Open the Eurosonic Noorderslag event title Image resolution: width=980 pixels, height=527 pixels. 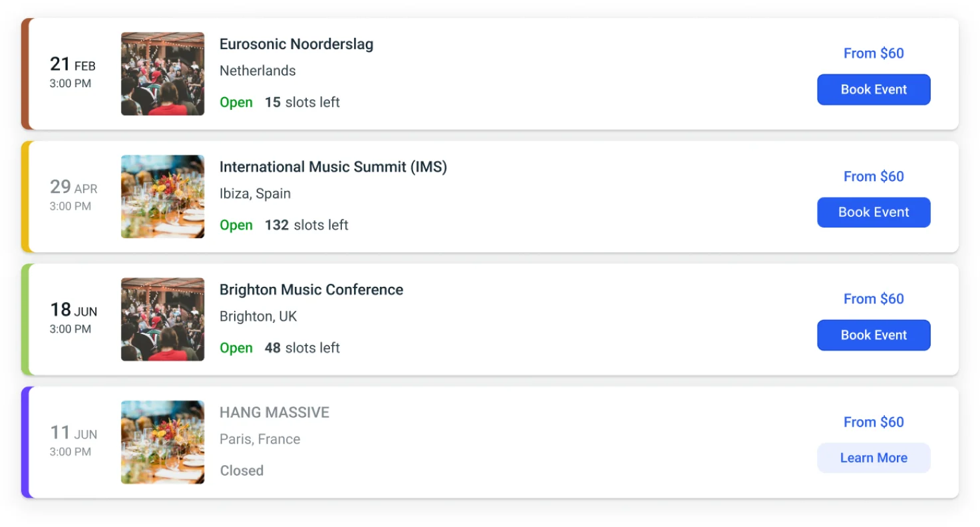coord(296,44)
